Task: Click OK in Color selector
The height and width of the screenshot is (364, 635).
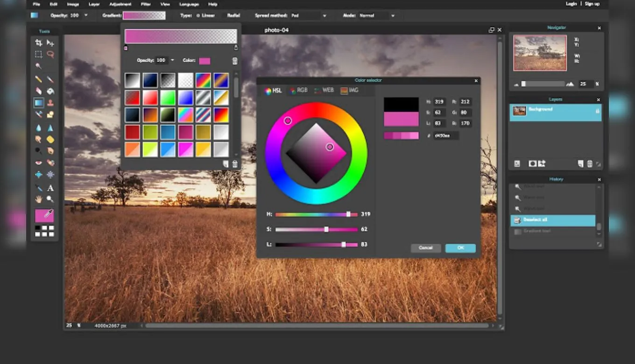Action: [460, 248]
